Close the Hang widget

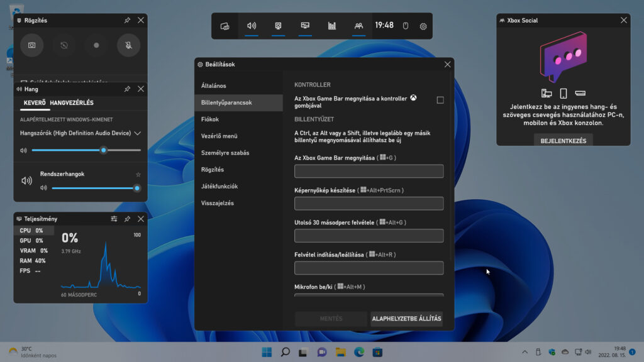click(x=141, y=89)
